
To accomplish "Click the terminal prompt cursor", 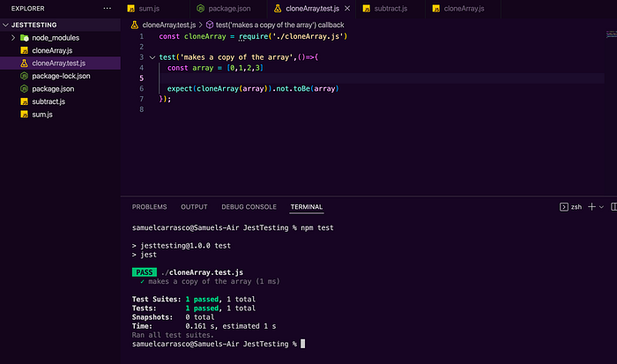I will coord(302,344).
